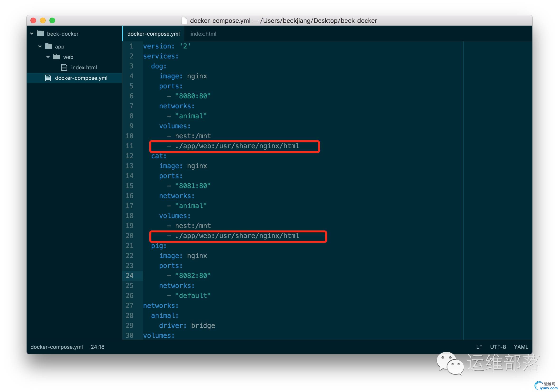Click "volumes:" on line 18

tap(175, 215)
